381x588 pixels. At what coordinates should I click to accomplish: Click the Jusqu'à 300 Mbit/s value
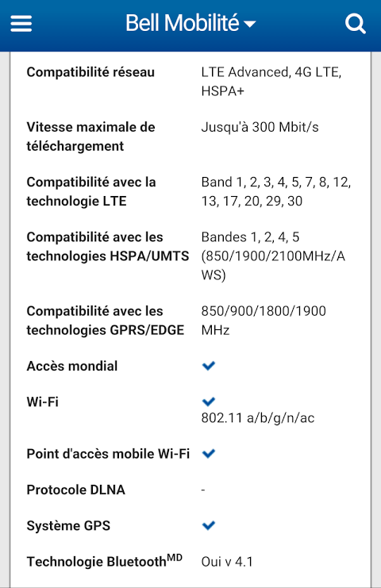click(x=260, y=127)
